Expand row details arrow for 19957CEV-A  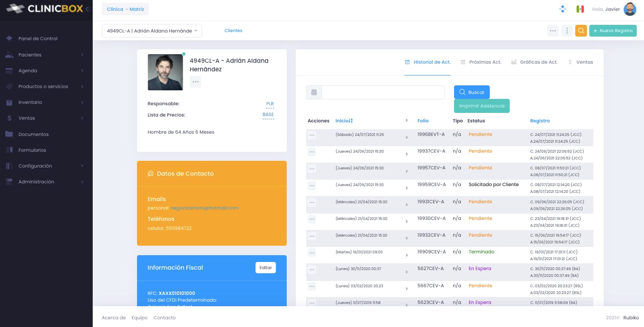(407, 171)
